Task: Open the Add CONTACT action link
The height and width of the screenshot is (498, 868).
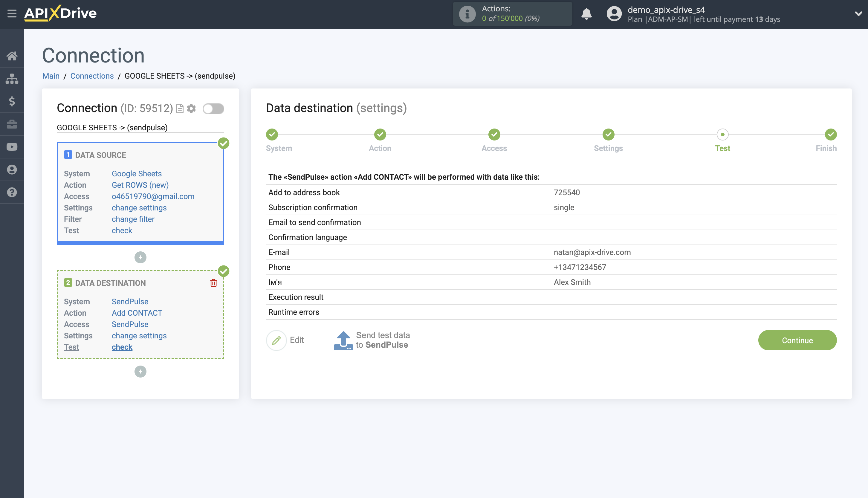Action: (137, 313)
